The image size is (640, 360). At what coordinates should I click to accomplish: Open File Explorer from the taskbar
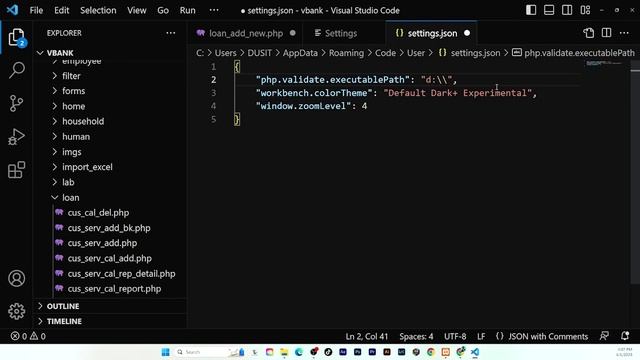(x=284, y=352)
